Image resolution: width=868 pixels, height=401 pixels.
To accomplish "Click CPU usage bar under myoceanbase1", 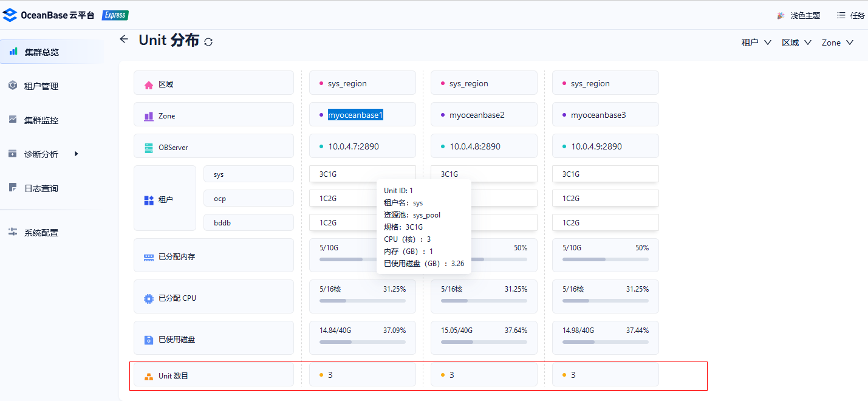I will (363, 301).
